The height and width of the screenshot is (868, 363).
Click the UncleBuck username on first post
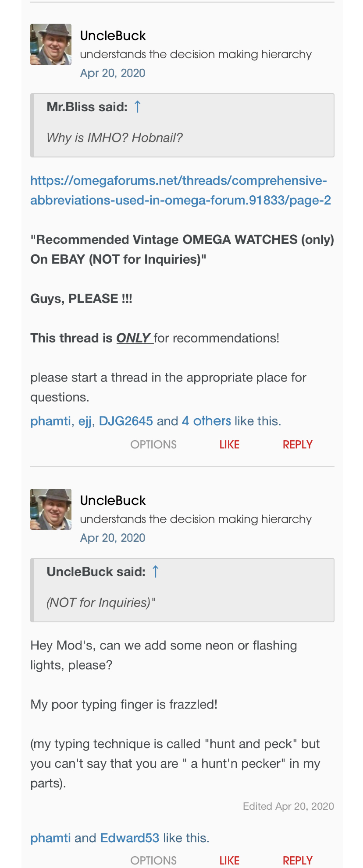pyautogui.click(x=113, y=35)
